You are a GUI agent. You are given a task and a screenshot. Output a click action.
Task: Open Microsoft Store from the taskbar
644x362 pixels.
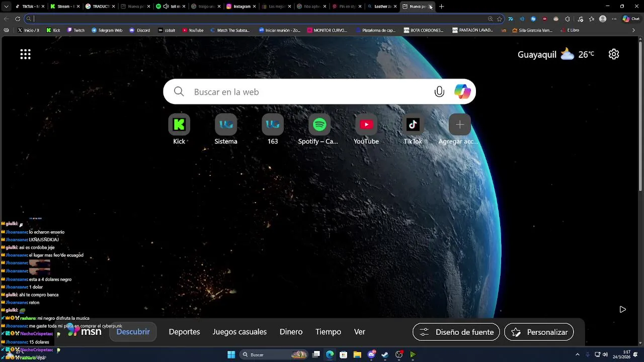click(343, 354)
